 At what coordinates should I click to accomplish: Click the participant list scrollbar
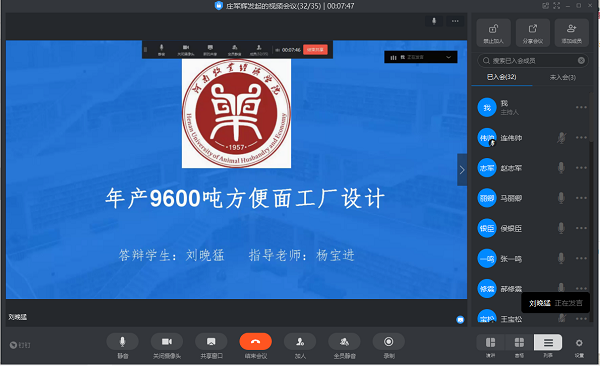tap(592, 117)
